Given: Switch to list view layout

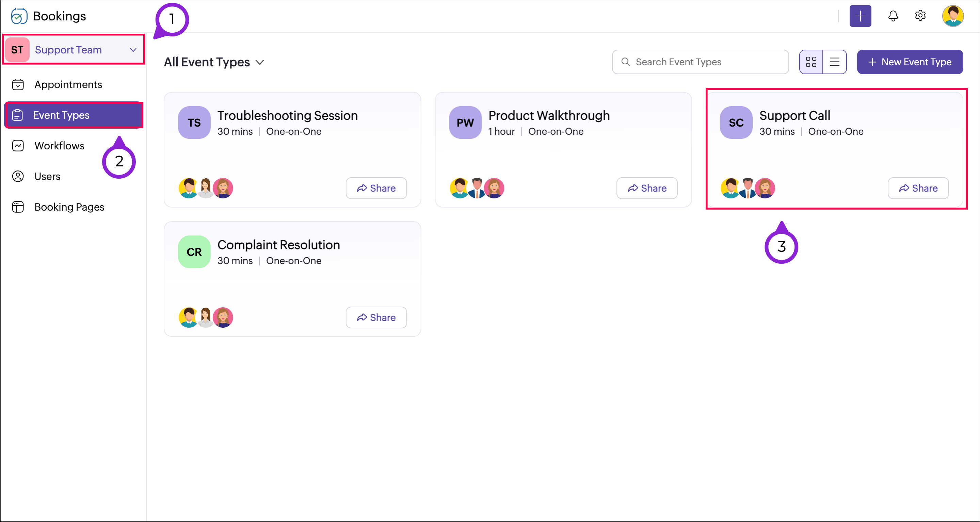Looking at the screenshot, I should coord(834,62).
